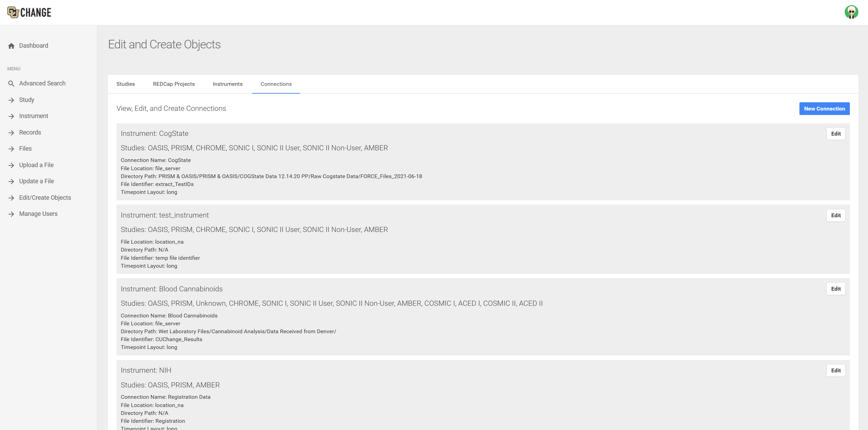Edit the NIH instrument connection
This screenshot has width=868, height=430.
[x=836, y=370]
